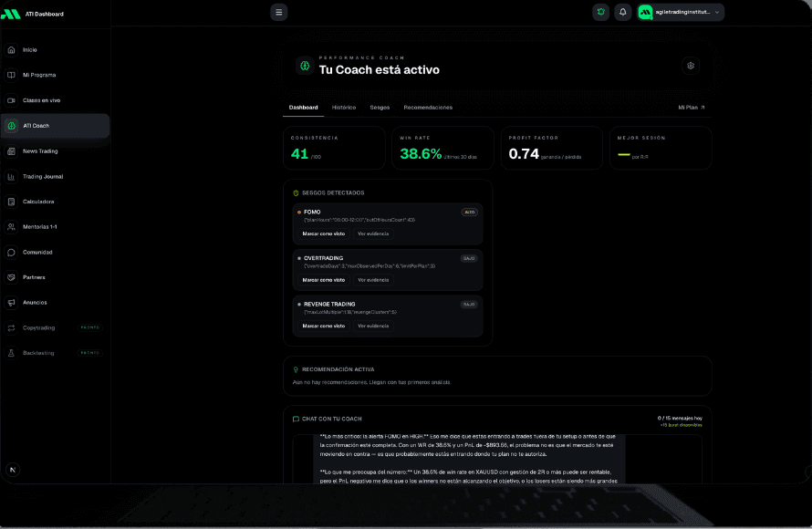Open Mi Programa in the sidebar
The image size is (812, 529).
click(x=56, y=75)
